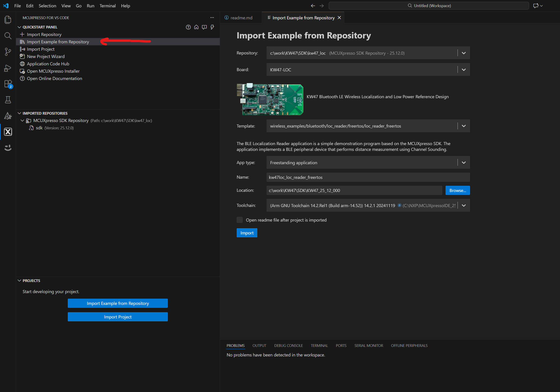Open the Help menu
The image size is (560, 392).
tap(125, 6)
